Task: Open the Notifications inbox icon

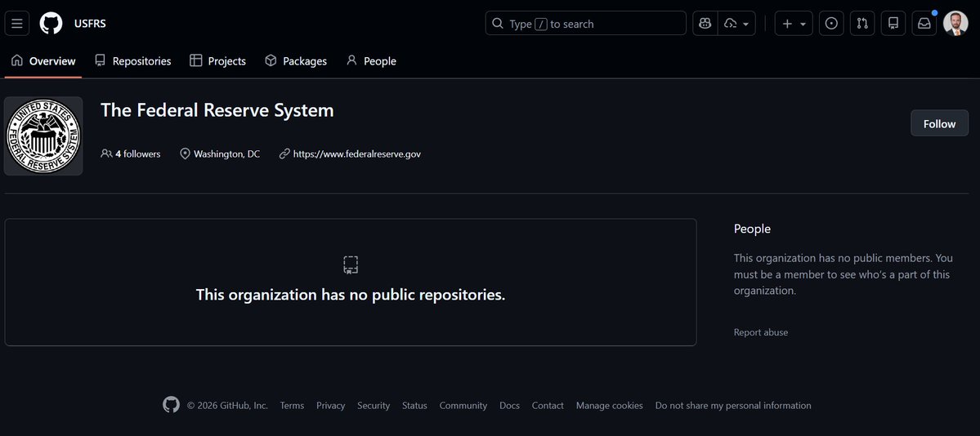Action: 924,24
